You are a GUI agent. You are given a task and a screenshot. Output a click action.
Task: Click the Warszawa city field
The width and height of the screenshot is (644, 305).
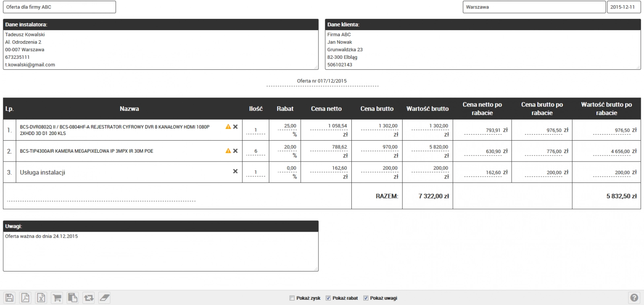[535, 7]
